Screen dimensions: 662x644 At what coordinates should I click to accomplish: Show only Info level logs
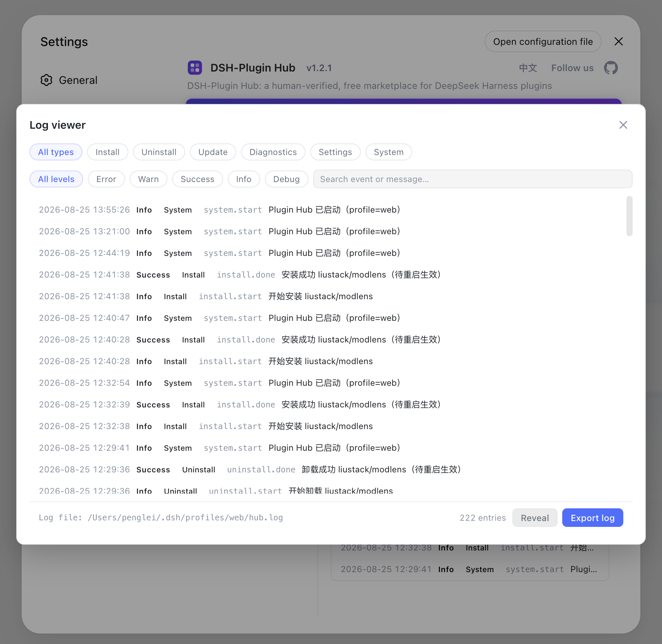(x=244, y=179)
